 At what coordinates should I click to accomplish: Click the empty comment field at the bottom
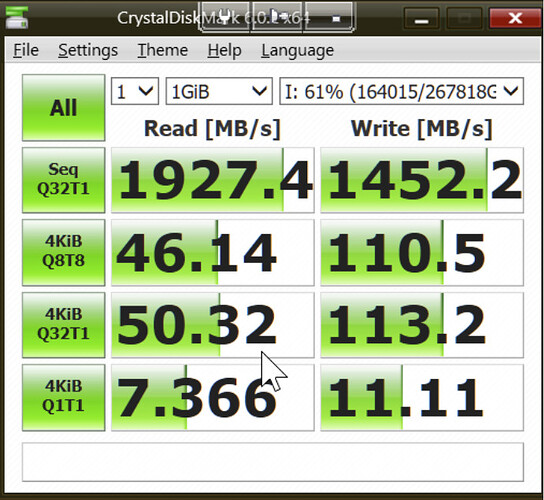click(x=273, y=462)
